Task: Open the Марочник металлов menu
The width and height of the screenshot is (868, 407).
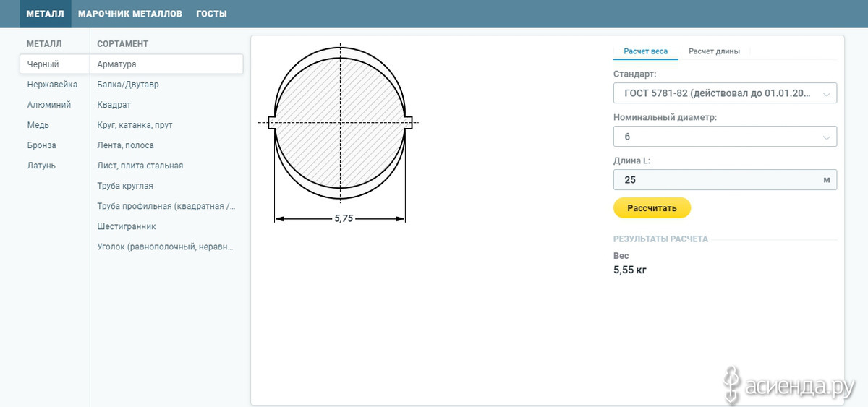Action: (129, 14)
